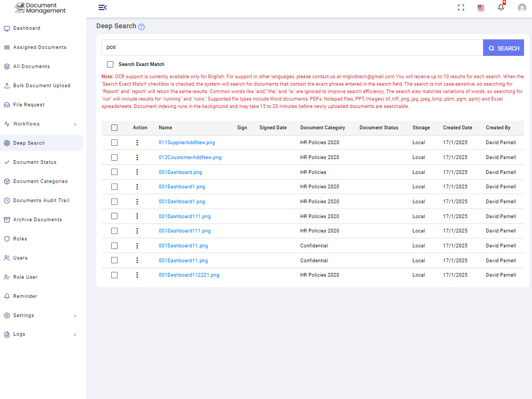Click the Roles shield icon

click(x=7, y=239)
